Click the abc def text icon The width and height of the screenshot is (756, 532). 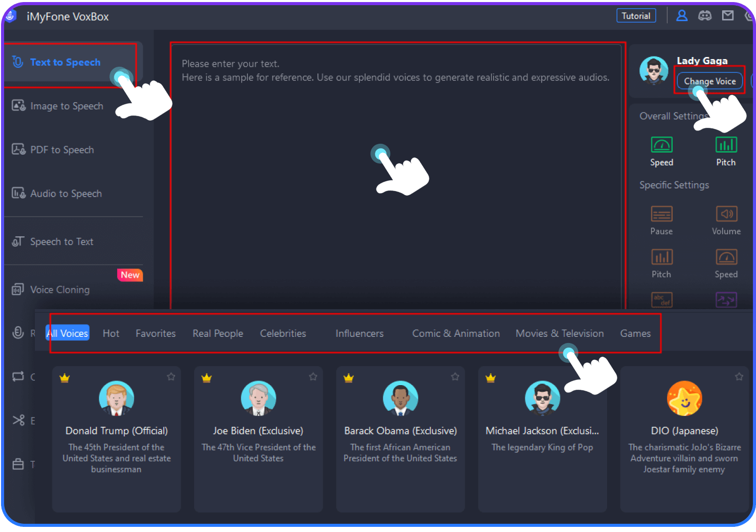(x=661, y=299)
